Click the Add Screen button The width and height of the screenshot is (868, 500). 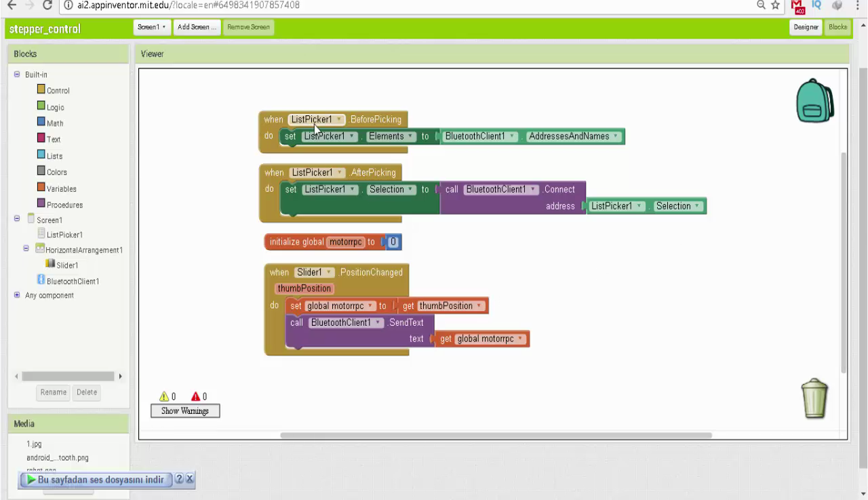pyautogui.click(x=197, y=27)
